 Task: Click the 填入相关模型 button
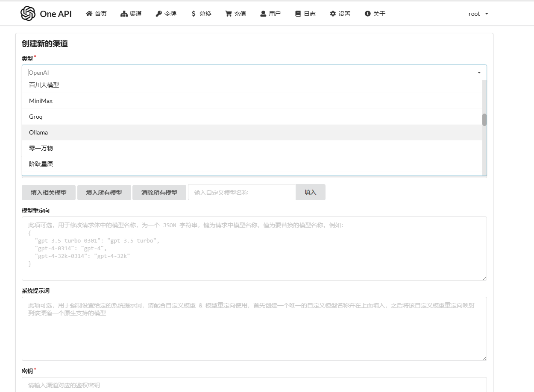coord(49,193)
